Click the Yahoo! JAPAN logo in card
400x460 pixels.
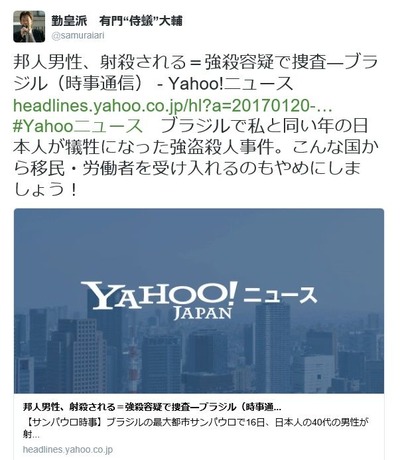[x=159, y=300]
